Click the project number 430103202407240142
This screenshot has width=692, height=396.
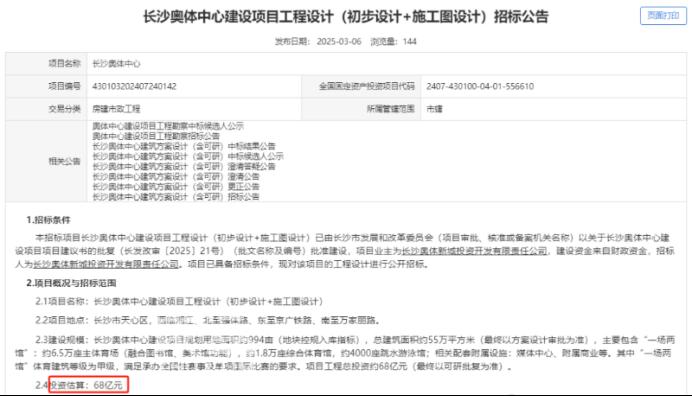[134, 87]
